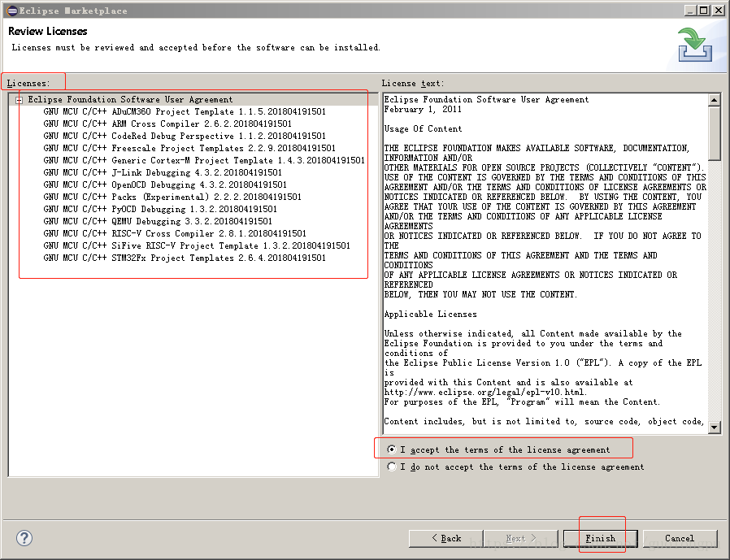
Task: Go back with the Back button
Action: point(446,538)
